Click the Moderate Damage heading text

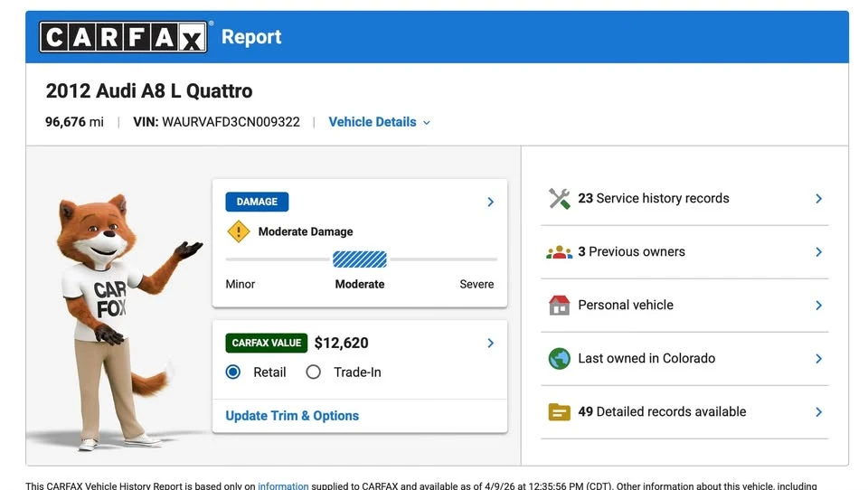306,231
